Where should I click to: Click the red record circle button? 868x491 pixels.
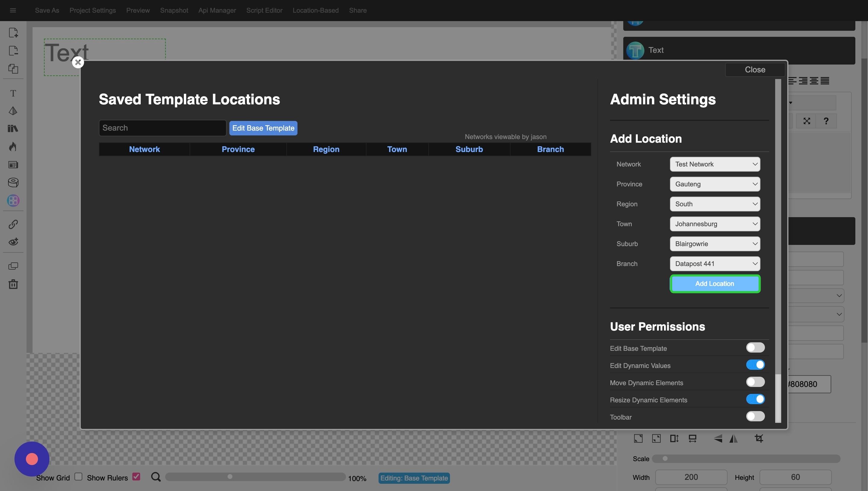32,459
